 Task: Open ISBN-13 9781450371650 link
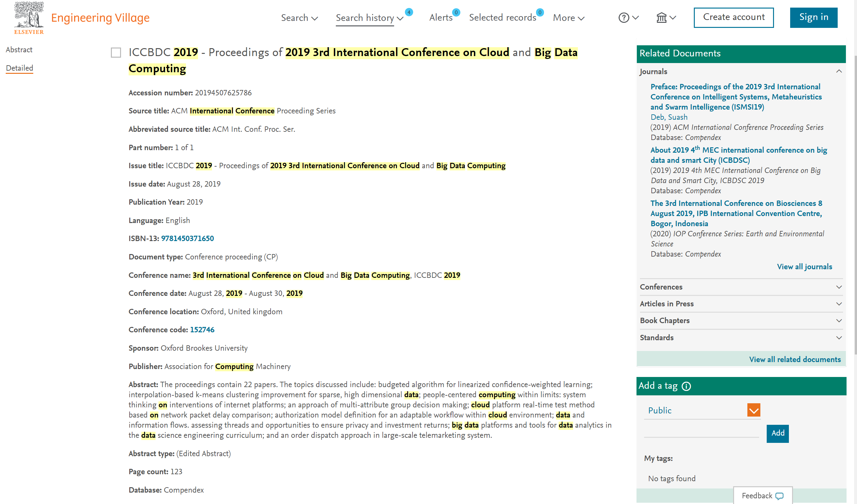coord(187,239)
